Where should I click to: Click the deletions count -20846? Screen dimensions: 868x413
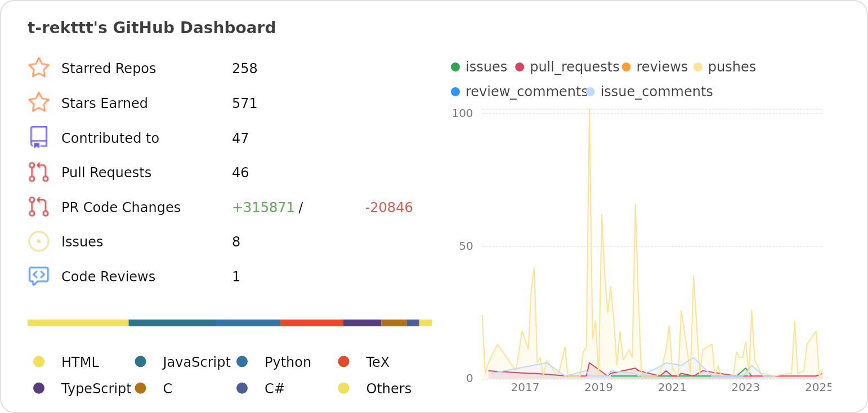389,208
